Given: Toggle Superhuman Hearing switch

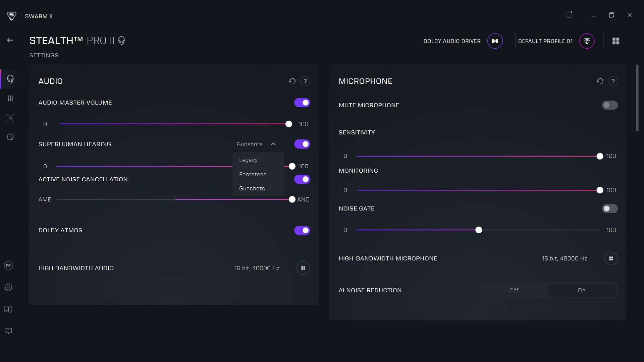Looking at the screenshot, I should pyautogui.click(x=302, y=144).
